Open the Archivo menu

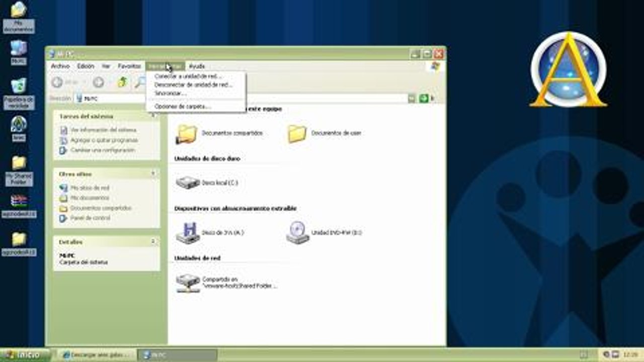coord(60,66)
